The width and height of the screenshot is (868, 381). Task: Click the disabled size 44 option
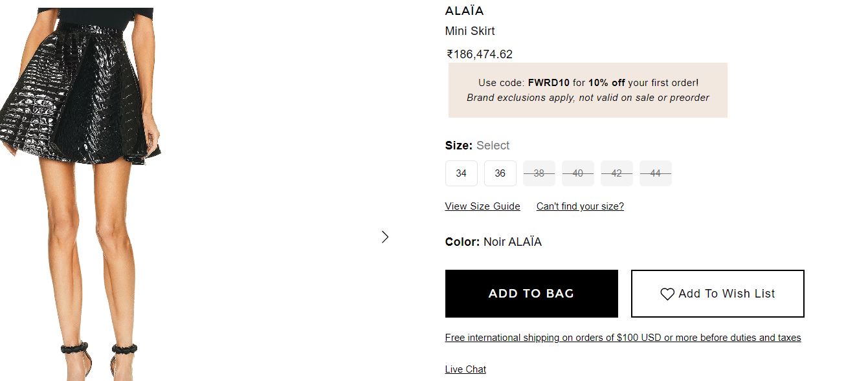pos(655,173)
